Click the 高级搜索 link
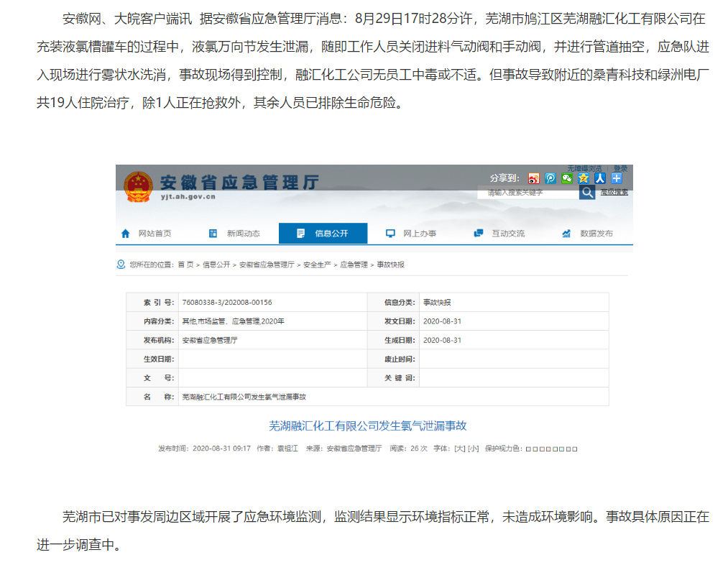Viewport: 728px width, 583px height. click(614, 193)
